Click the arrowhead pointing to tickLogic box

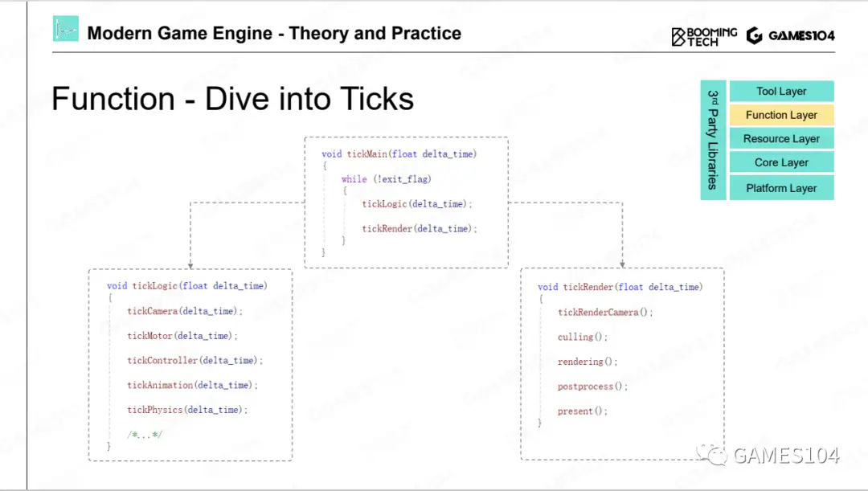(190, 264)
